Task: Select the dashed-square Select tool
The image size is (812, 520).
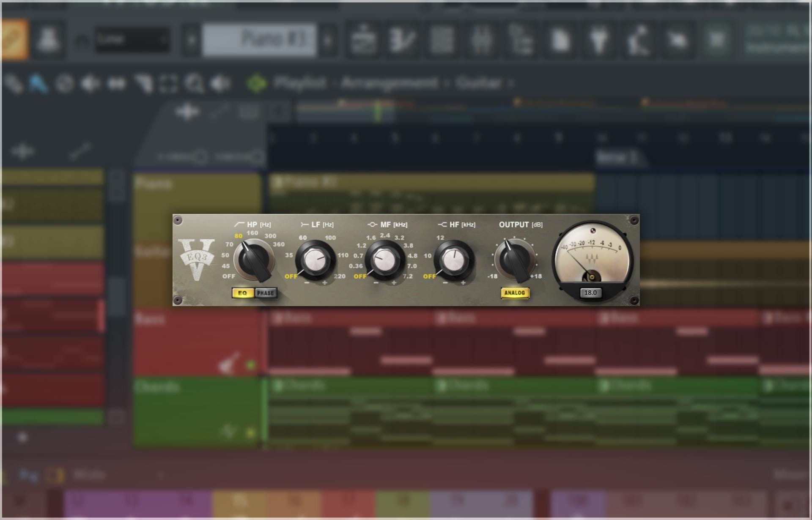Action: pos(168,84)
